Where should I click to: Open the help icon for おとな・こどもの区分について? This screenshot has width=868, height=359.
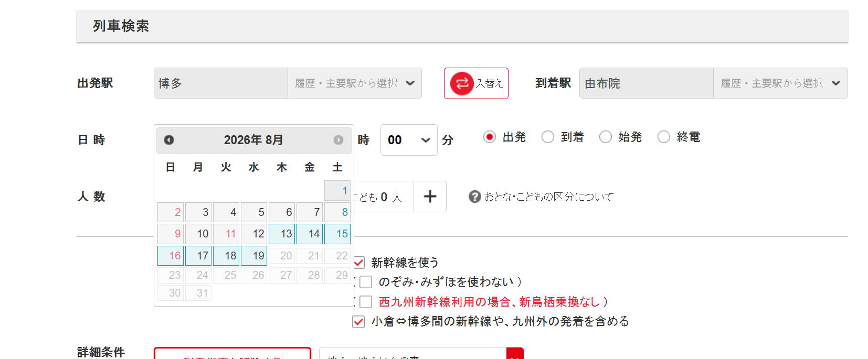point(474,197)
